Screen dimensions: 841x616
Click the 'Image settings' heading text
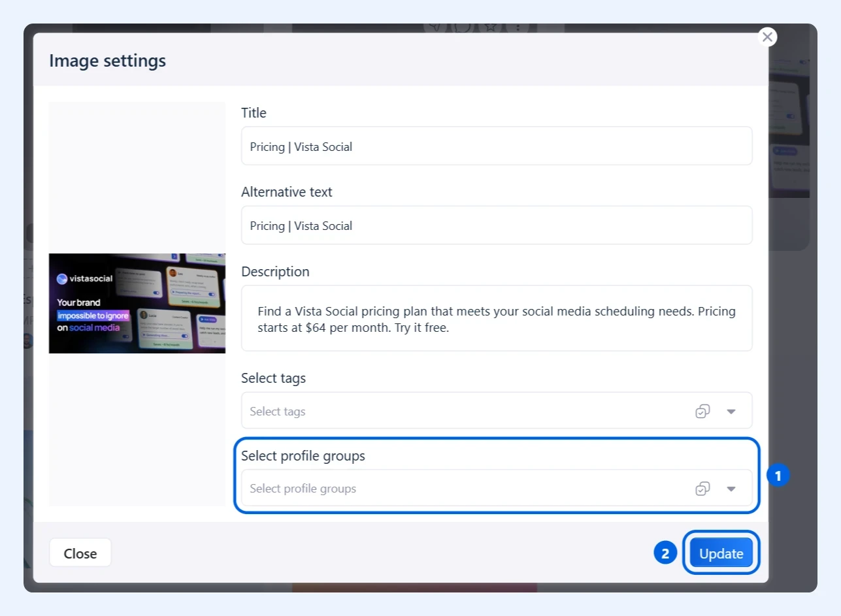108,61
